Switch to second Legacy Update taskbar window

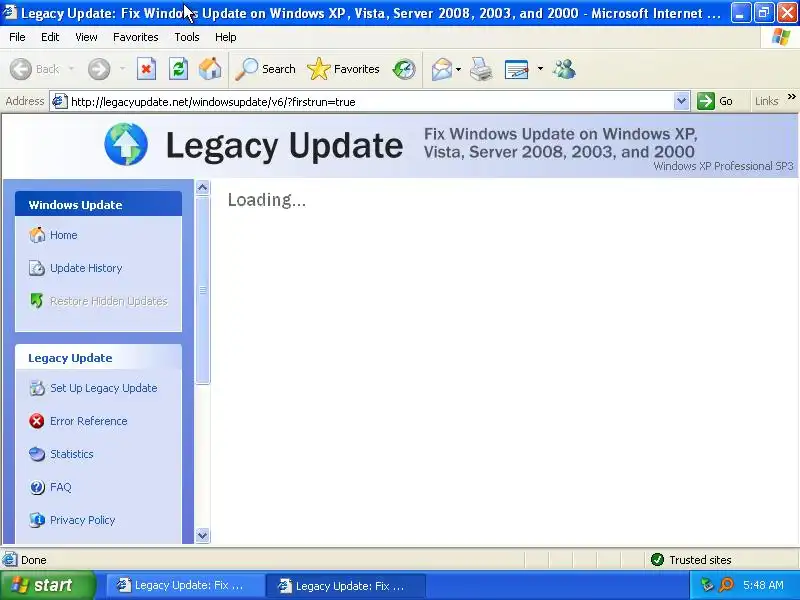point(345,585)
